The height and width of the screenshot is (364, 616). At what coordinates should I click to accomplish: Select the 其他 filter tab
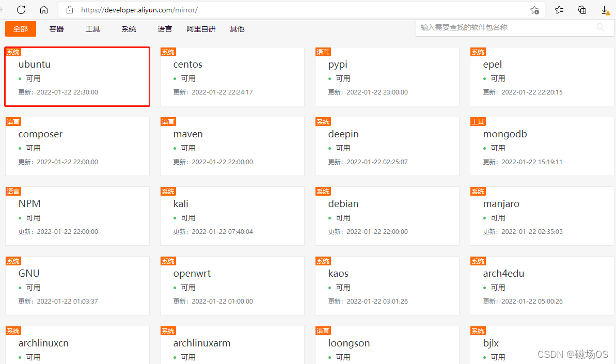tap(238, 29)
